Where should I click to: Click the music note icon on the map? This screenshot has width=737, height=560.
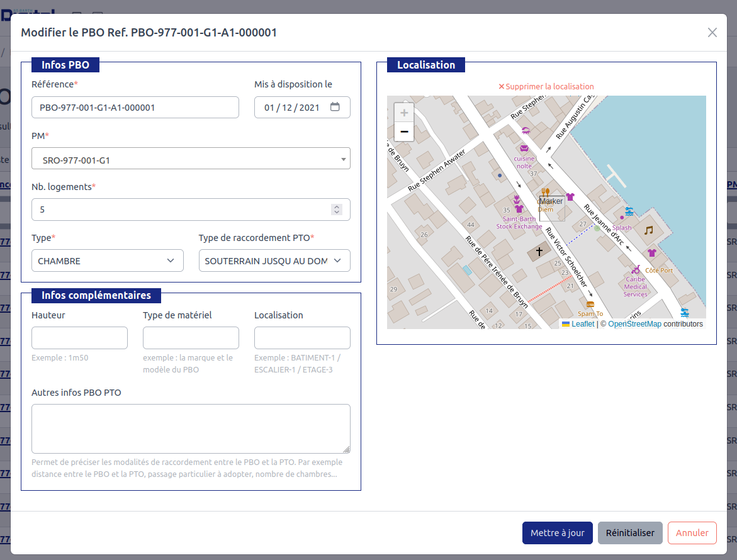(648, 232)
